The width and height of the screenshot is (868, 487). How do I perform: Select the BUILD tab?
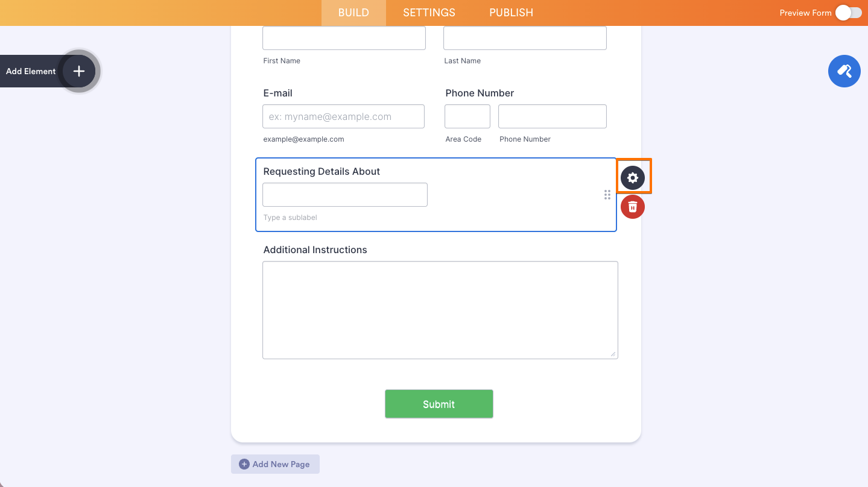coord(353,12)
